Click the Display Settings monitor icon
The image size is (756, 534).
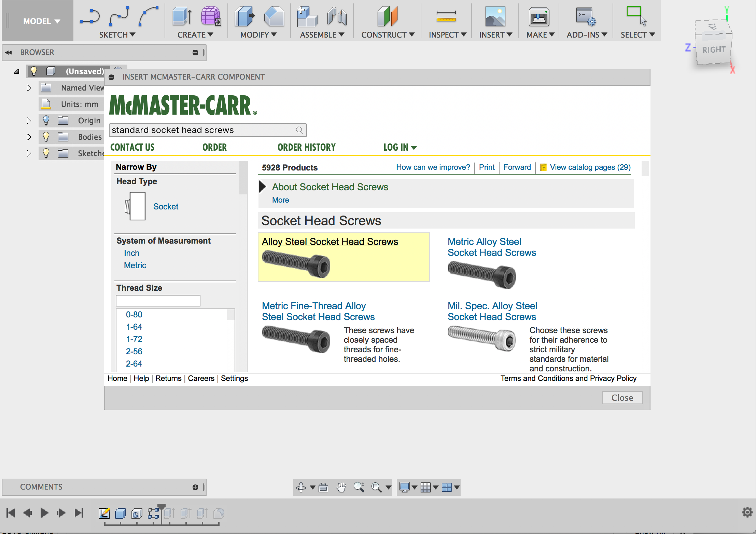[405, 487]
